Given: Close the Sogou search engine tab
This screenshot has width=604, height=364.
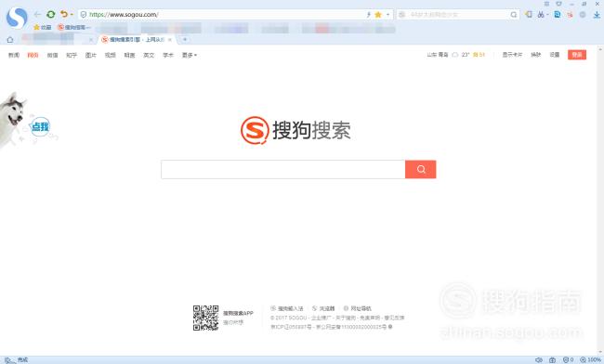Looking at the screenshot, I should 170,40.
